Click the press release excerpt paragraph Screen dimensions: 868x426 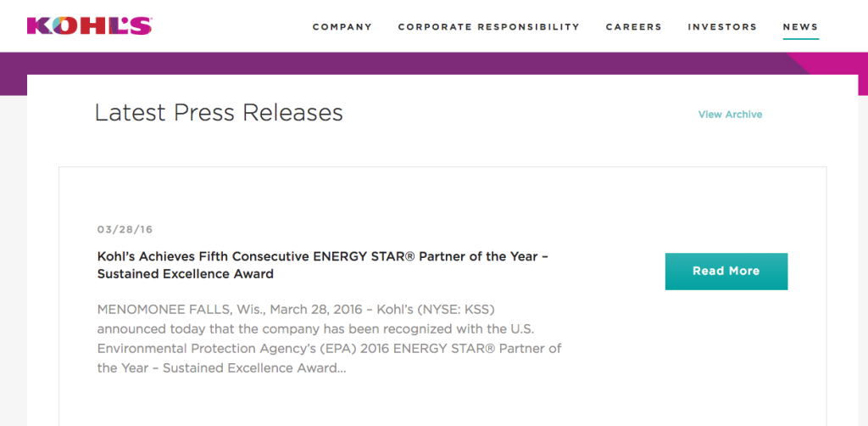pyautogui.click(x=330, y=339)
